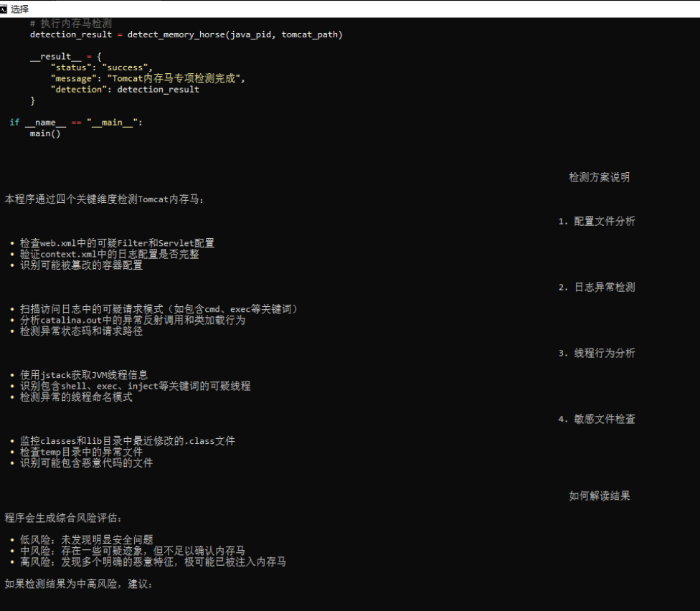
Task: Click the heading '检测方案说明'
Action: 599,177
